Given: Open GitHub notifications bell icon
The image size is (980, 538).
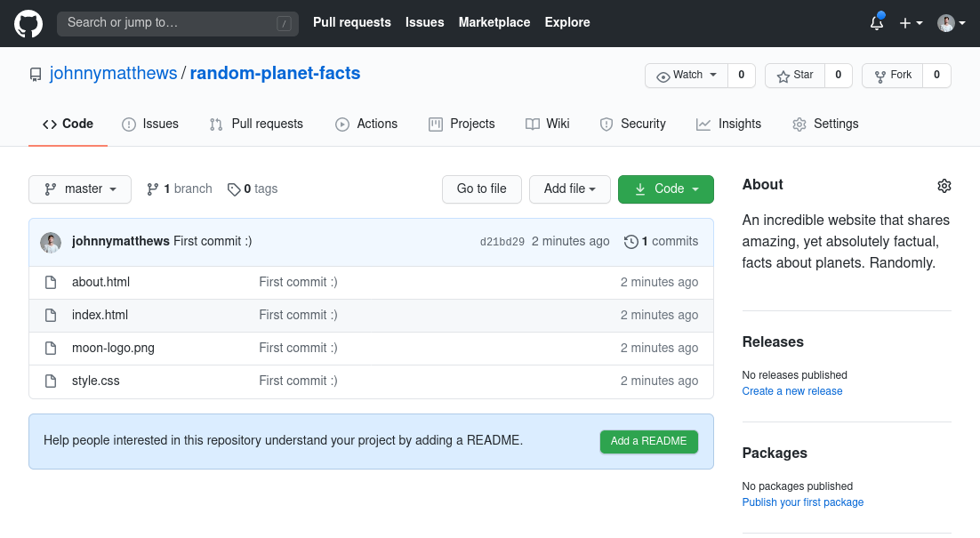Looking at the screenshot, I should (x=876, y=22).
